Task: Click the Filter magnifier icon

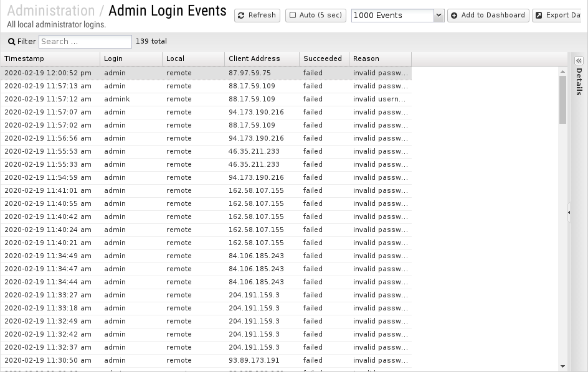Action: pos(12,42)
